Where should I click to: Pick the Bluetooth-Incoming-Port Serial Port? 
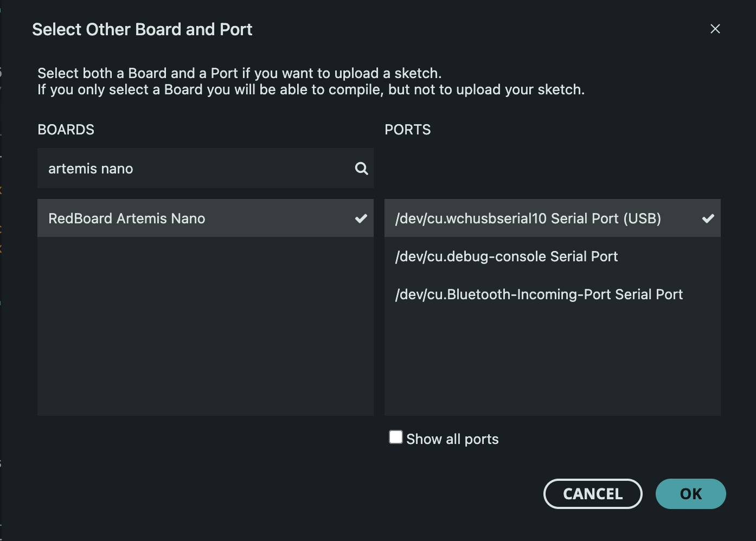coord(539,294)
